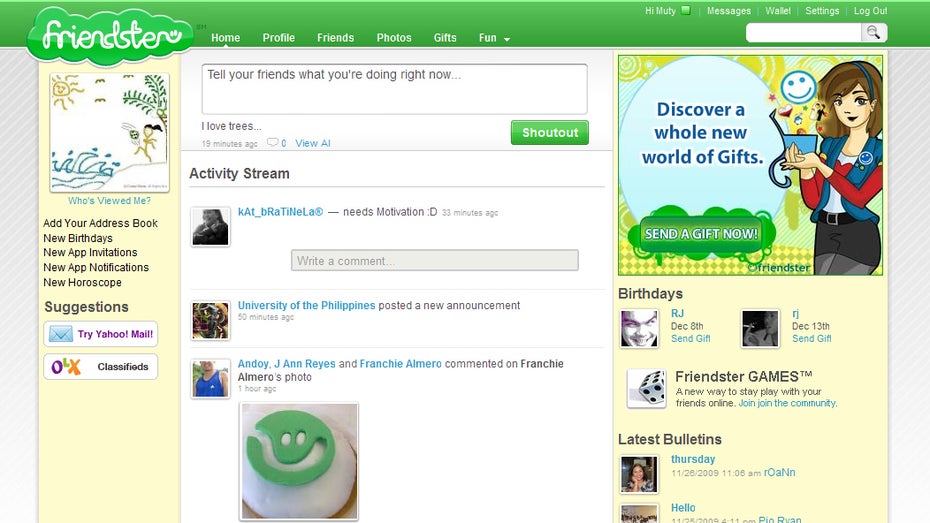Click Send A Gift Now banner button
The image size is (930, 523).
[701, 234]
